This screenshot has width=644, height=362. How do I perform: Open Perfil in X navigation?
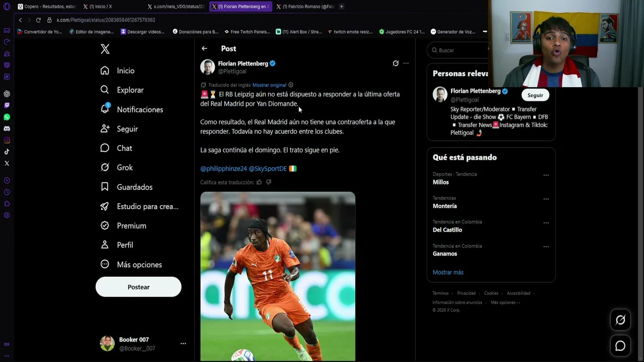[117, 245]
